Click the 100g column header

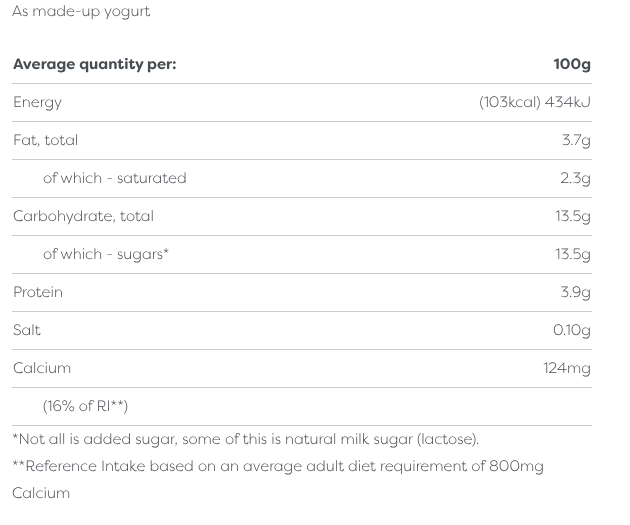click(x=572, y=64)
